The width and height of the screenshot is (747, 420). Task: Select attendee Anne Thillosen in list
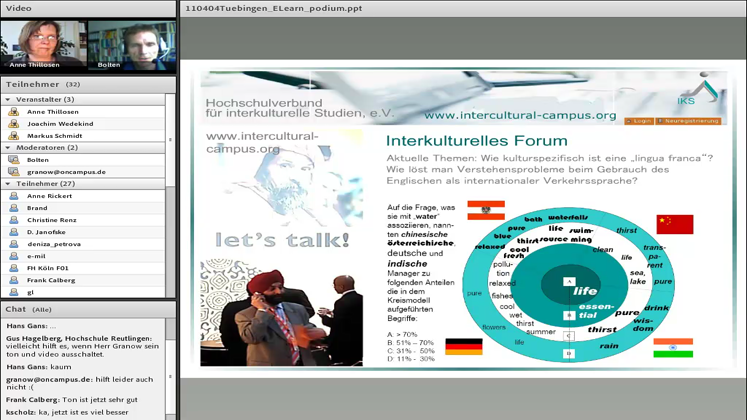pyautogui.click(x=83, y=111)
